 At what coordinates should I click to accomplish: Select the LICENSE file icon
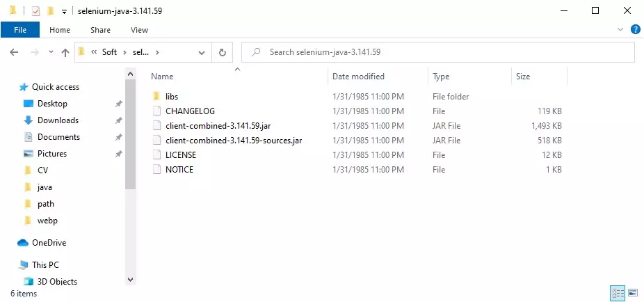[x=156, y=155]
